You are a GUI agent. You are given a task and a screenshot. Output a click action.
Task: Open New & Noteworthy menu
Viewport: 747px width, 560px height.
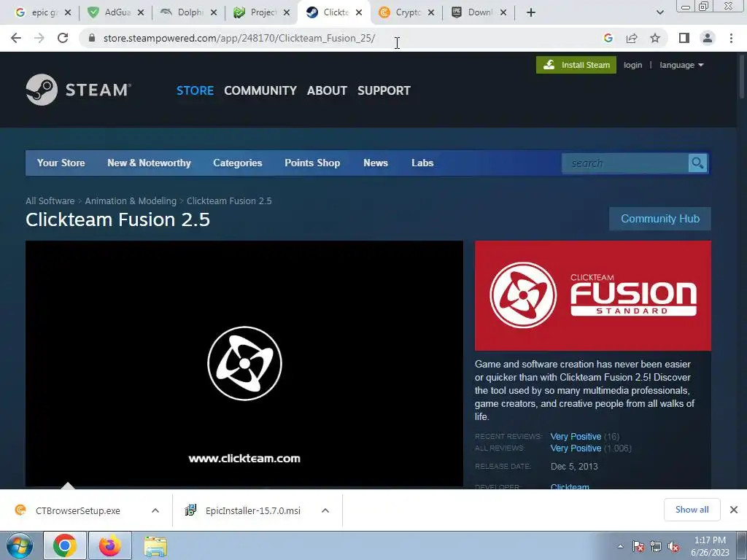149,163
